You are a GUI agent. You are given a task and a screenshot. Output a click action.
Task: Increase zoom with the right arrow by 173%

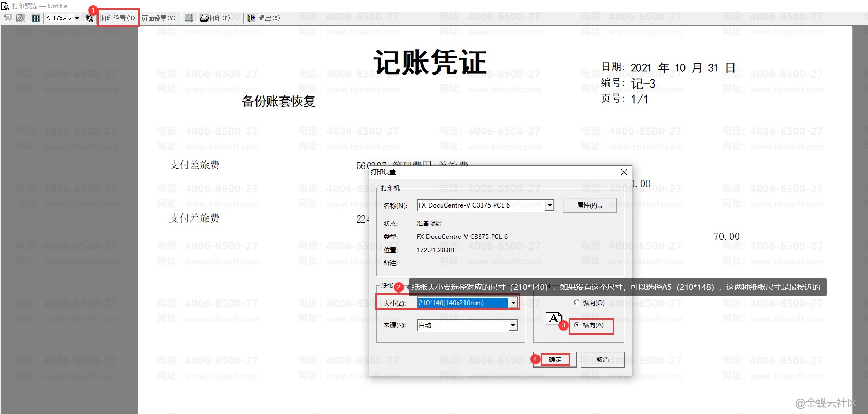point(70,18)
